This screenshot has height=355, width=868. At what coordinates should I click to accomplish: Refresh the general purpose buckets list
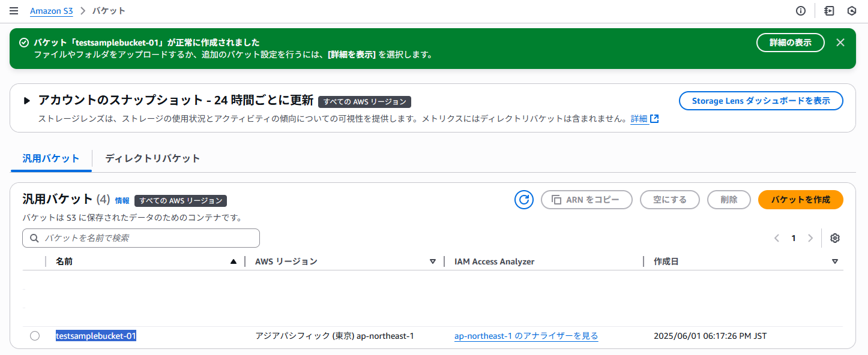point(524,200)
